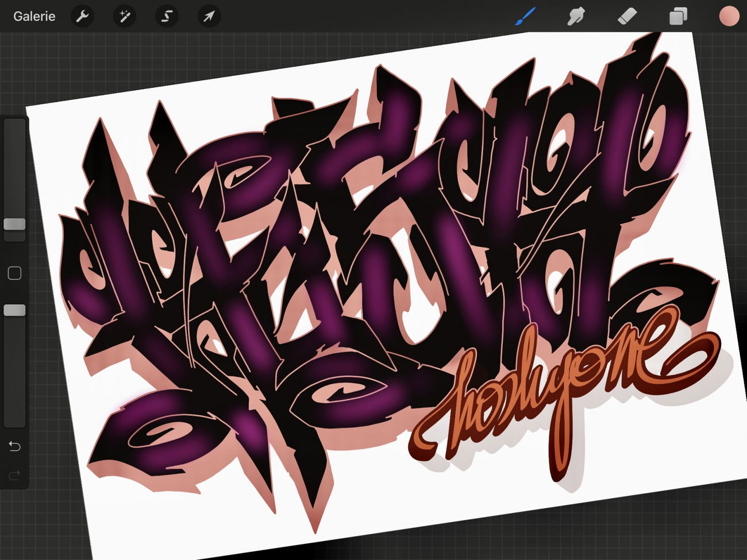Activate the Selection tool
Viewport: 747px width, 560px height.
166,17
